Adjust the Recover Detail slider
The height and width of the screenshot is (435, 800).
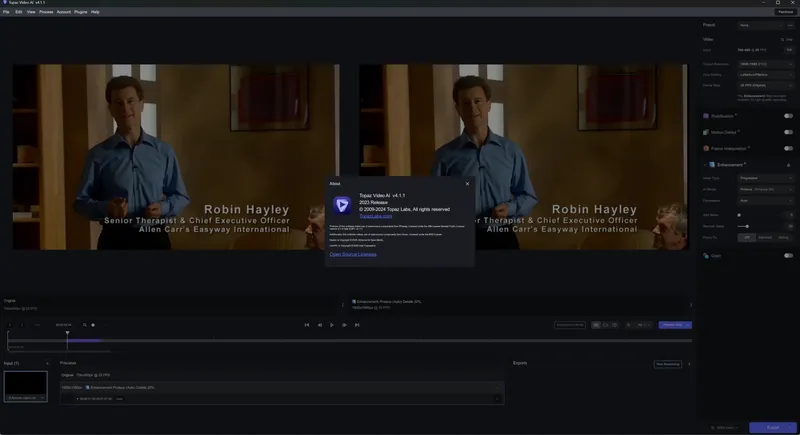[747, 226]
